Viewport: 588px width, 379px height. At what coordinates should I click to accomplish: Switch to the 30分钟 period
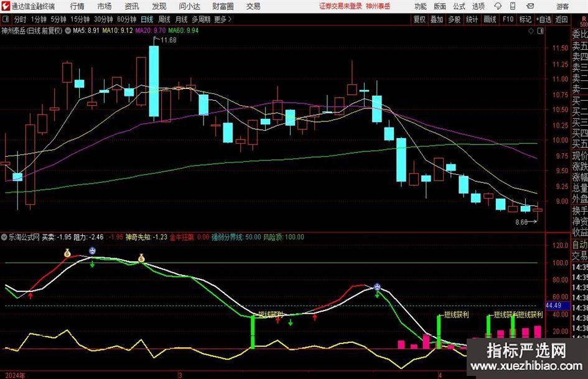[103, 19]
